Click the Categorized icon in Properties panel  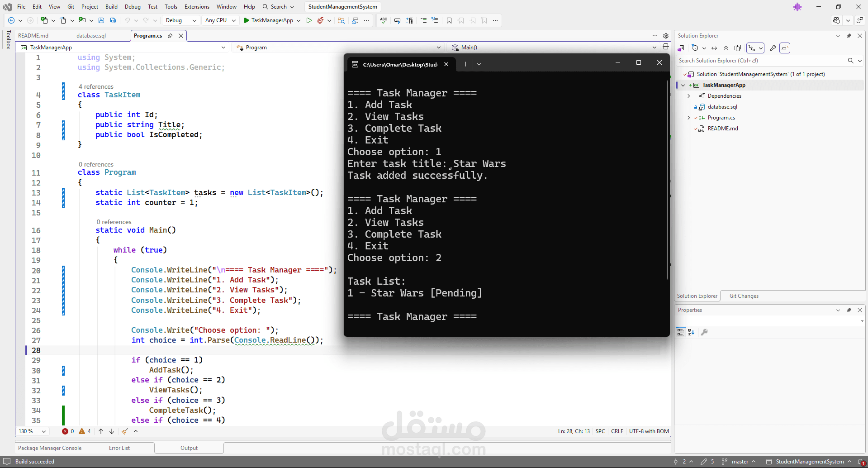(x=681, y=332)
